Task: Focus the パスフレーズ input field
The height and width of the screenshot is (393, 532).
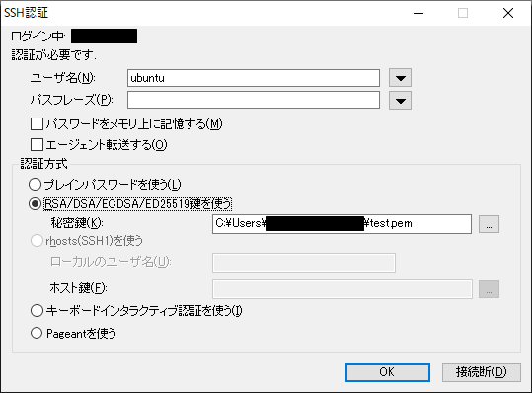Action: pos(254,100)
